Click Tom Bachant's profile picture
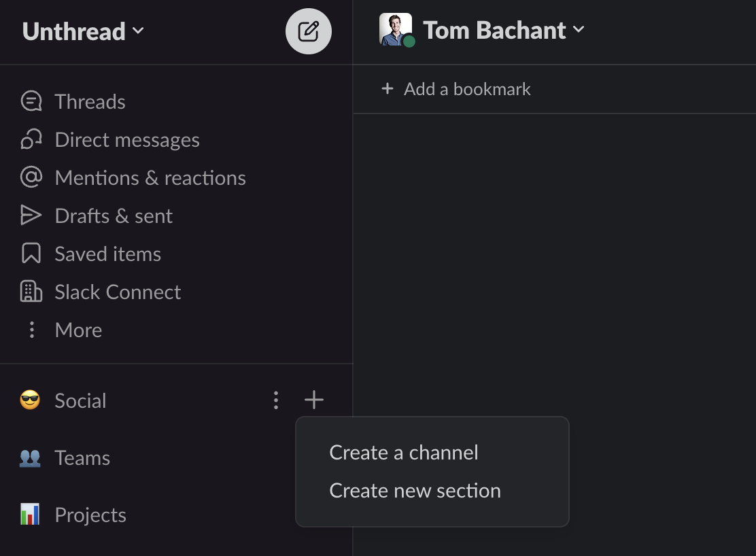The image size is (756, 556). (395, 30)
